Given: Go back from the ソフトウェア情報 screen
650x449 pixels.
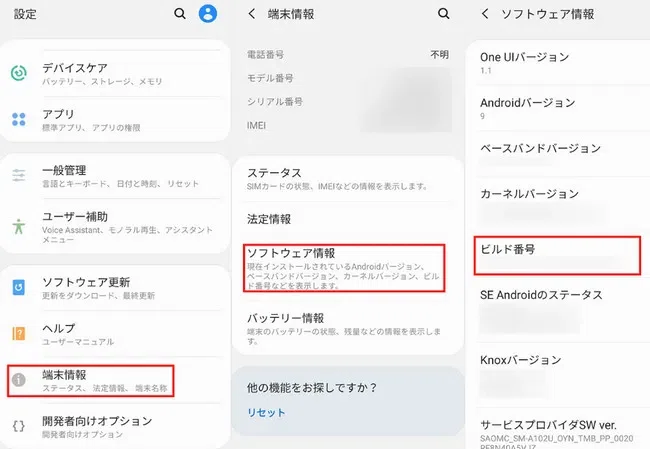Looking at the screenshot, I should point(485,14).
